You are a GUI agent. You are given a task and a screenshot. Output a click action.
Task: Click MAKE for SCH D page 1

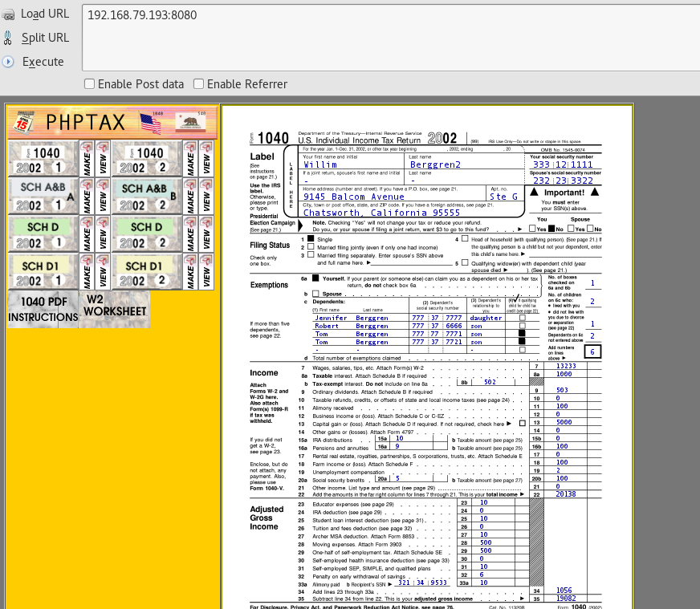[x=87, y=234]
